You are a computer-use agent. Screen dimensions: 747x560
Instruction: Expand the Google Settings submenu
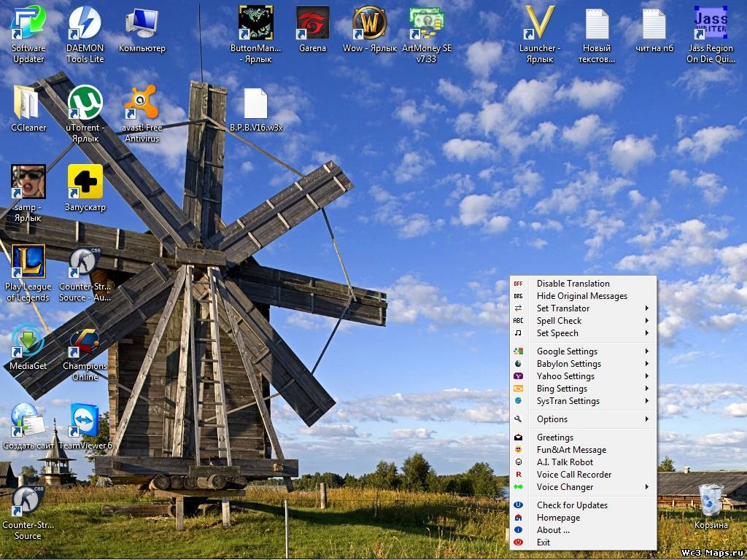click(x=567, y=351)
